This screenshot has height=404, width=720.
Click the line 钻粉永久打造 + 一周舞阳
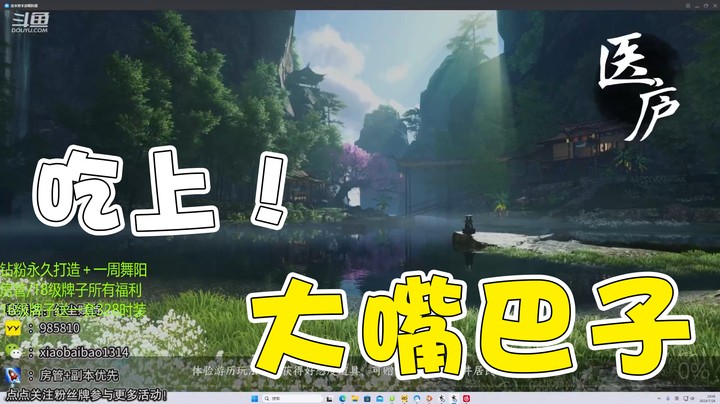(x=73, y=270)
